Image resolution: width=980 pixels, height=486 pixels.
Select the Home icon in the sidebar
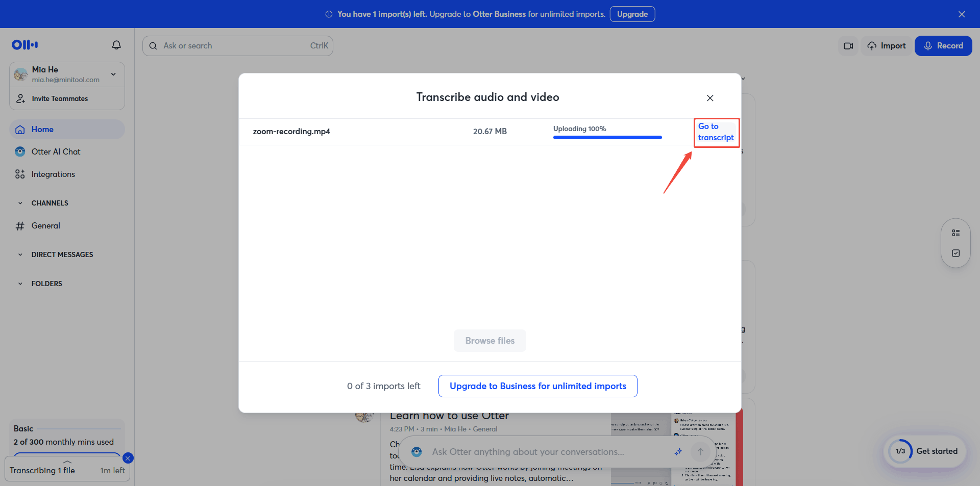(x=20, y=129)
